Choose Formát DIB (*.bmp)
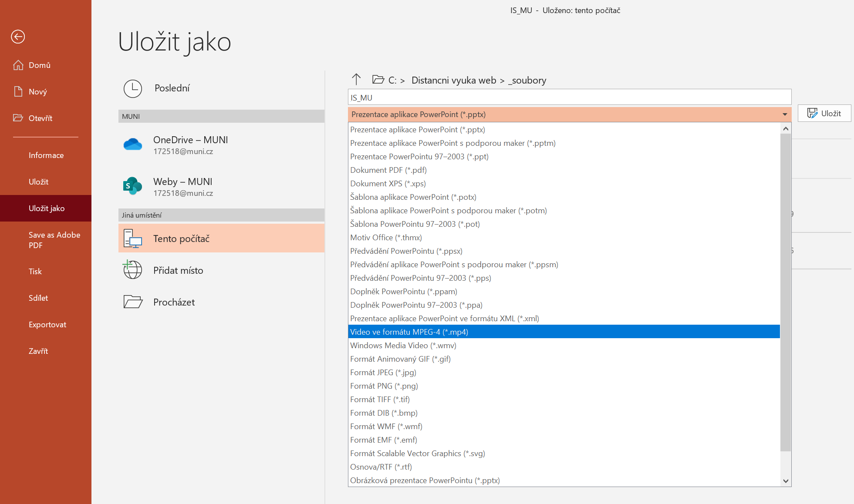The width and height of the screenshot is (854, 504). [x=564, y=413]
